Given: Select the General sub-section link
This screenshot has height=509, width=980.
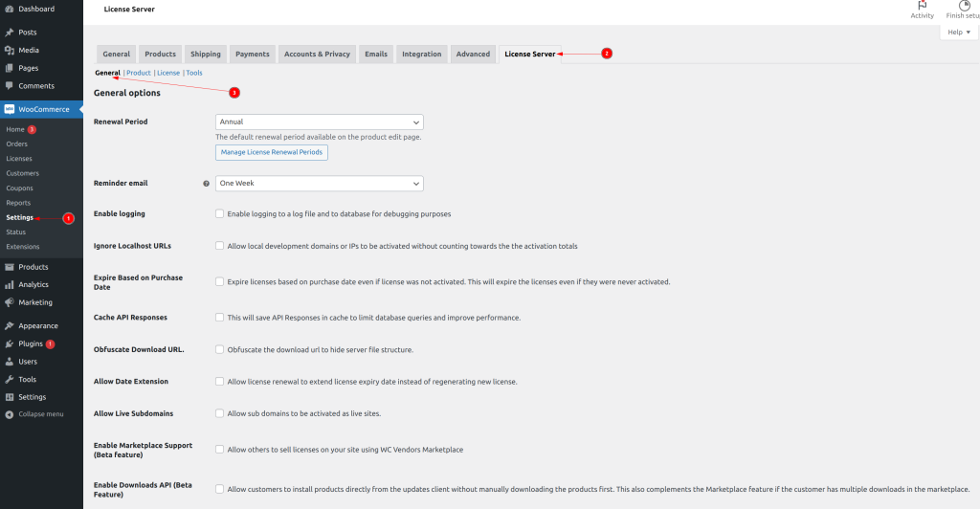Looking at the screenshot, I should click(x=107, y=73).
